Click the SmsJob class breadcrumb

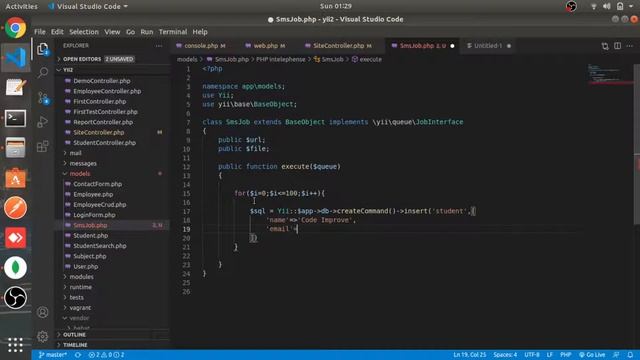(329, 60)
